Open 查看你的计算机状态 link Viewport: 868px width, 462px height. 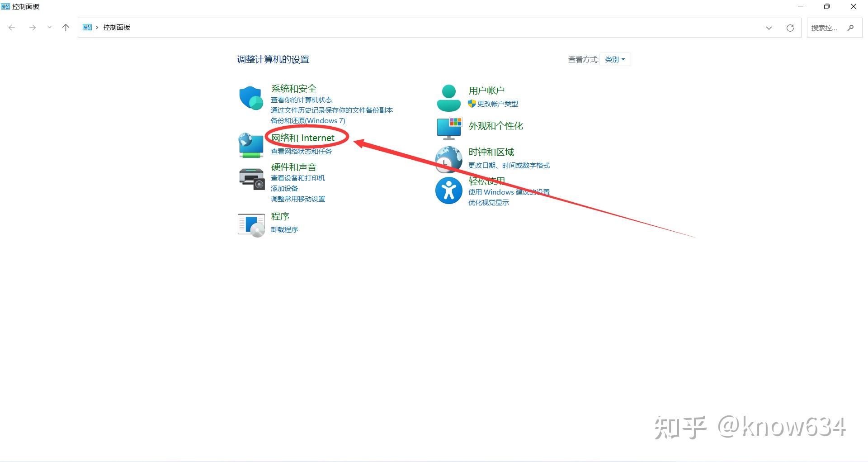[301, 100]
